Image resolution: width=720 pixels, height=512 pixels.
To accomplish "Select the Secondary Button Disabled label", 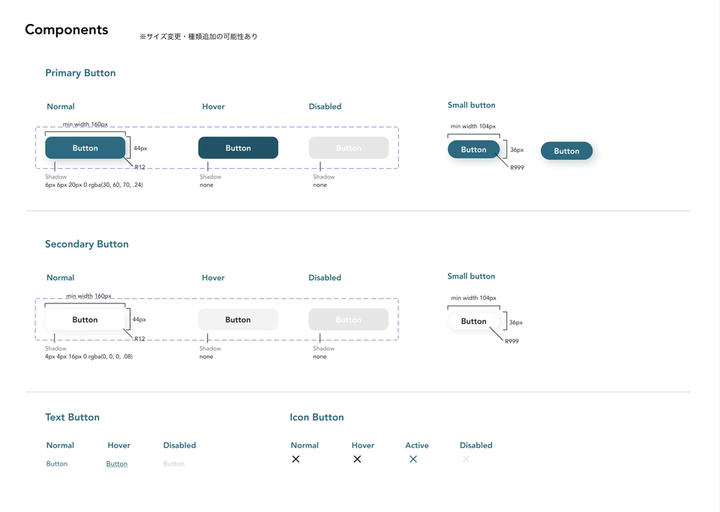I will tap(325, 278).
